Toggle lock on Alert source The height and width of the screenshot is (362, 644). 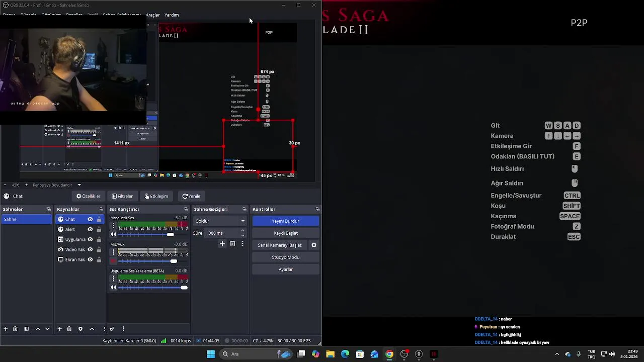[x=99, y=229]
